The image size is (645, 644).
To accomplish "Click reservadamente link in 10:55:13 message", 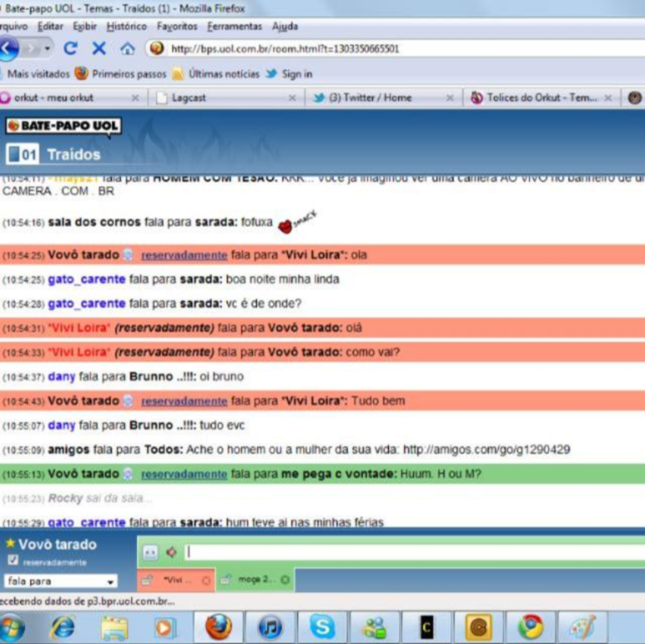I will 184,474.
